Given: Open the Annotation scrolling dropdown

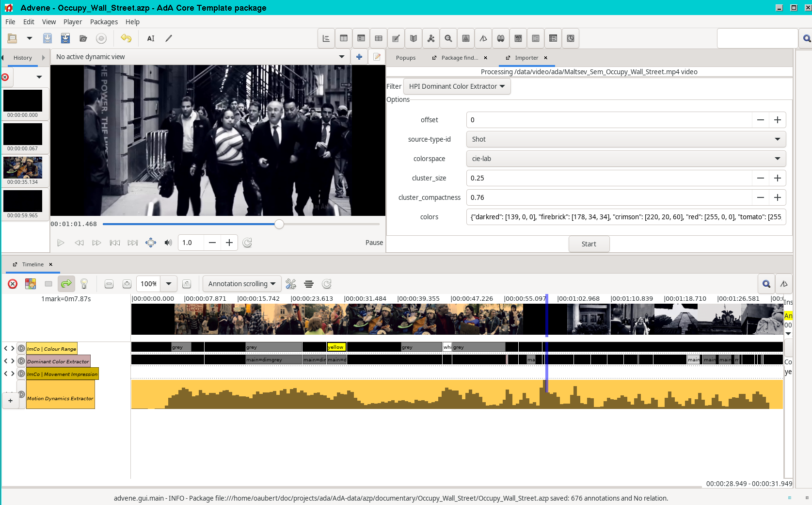Looking at the screenshot, I should tap(241, 284).
